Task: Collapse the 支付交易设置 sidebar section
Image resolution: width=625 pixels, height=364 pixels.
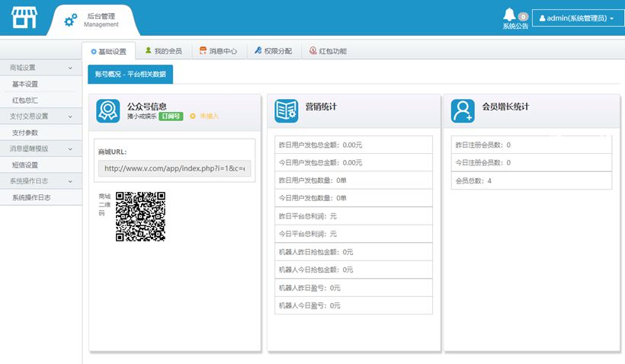Action: [x=40, y=117]
